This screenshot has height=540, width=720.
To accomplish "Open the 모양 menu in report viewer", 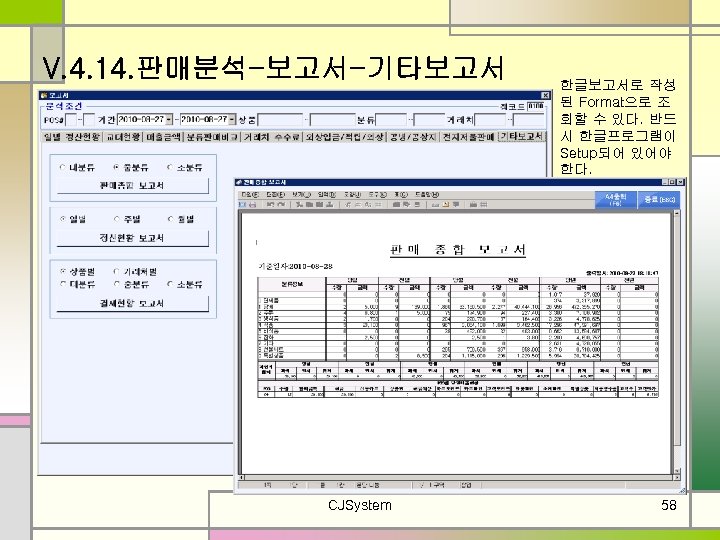I will (x=353, y=195).
